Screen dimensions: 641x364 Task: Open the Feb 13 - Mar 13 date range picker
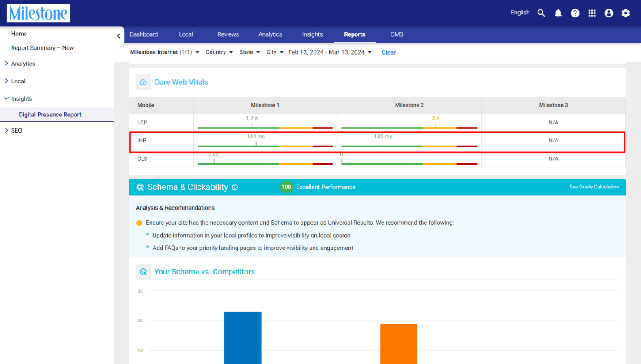(x=331, y=52)
